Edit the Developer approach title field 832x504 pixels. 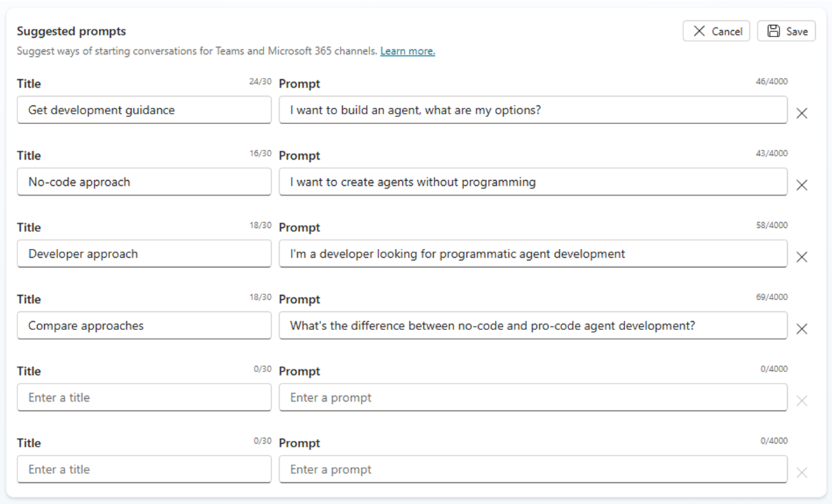pos(144,254)
